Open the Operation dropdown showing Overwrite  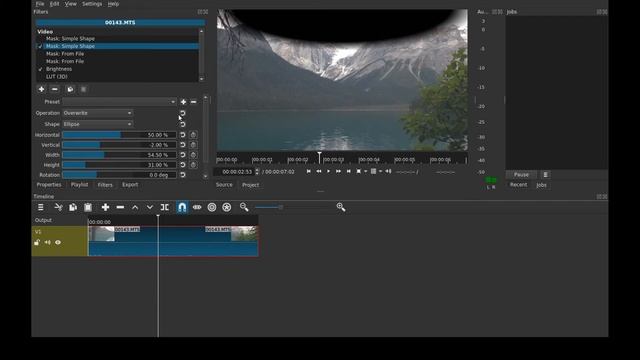[x=98, y=113]
